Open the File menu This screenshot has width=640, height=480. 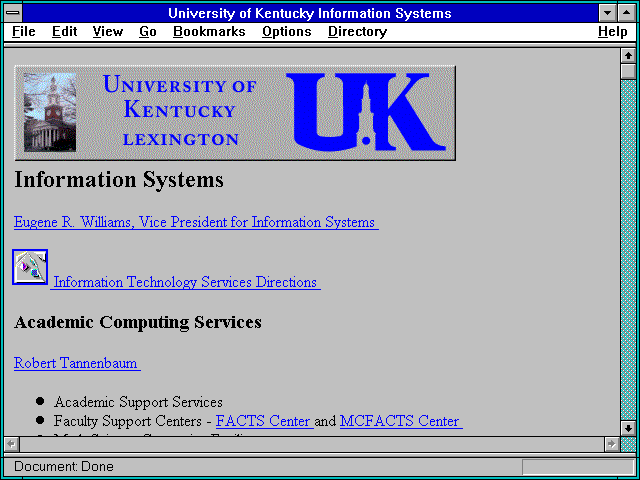[x=23, y=32]
